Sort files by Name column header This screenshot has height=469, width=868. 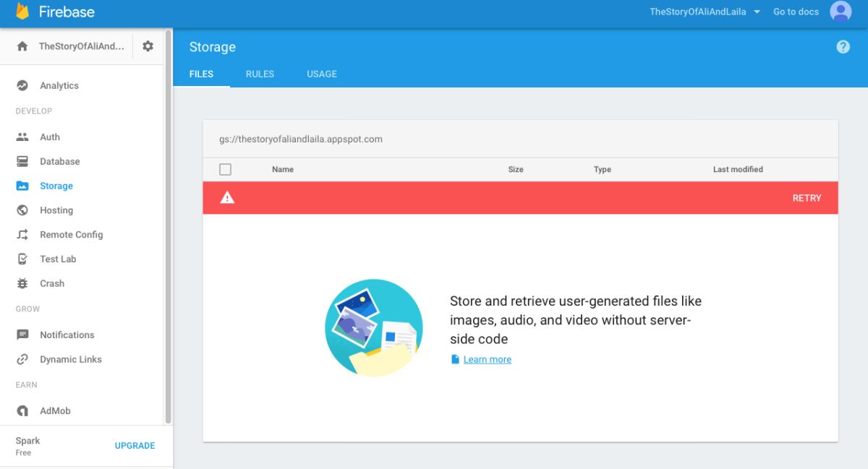[283, 169]
